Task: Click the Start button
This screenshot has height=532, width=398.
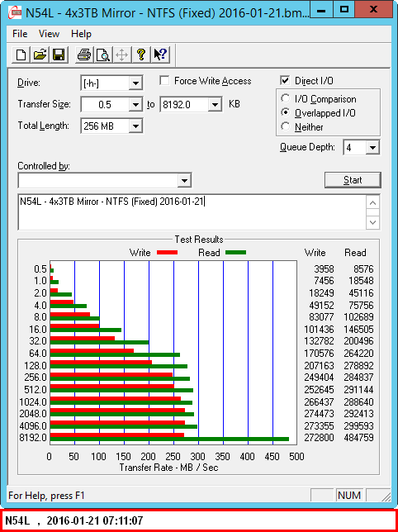Action: [x=353, y=180]
